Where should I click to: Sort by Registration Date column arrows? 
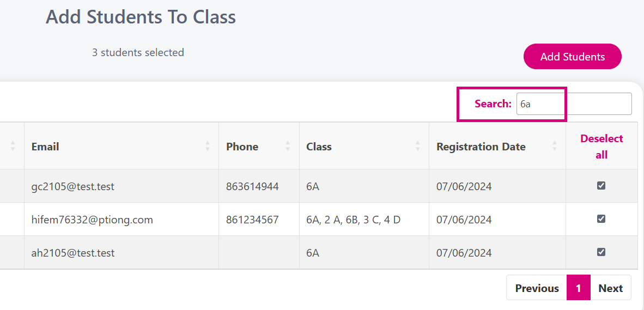coord(555,146)
